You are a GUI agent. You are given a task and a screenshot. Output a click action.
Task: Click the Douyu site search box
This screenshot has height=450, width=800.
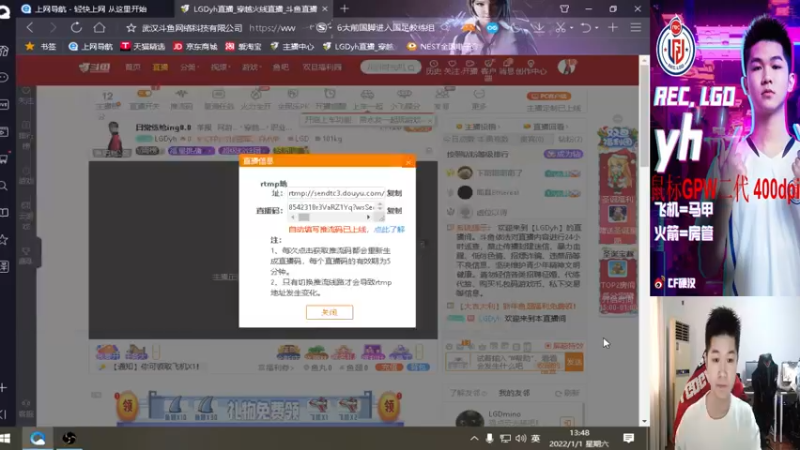click(391, 67)
